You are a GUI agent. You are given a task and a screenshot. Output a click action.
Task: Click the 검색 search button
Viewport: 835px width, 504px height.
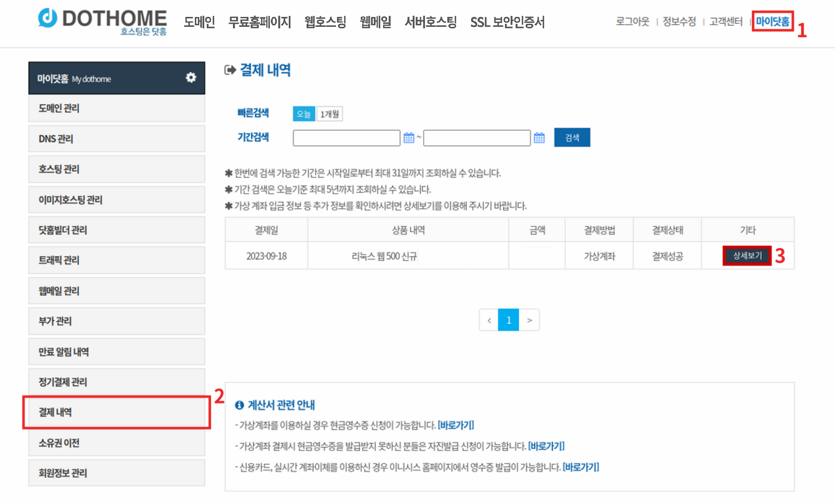(x=572, y=138)
